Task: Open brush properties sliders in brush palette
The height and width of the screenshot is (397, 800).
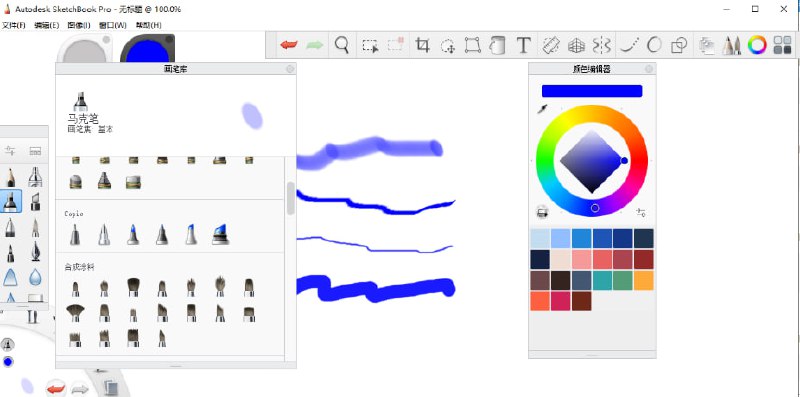Action: coord(10,151)
